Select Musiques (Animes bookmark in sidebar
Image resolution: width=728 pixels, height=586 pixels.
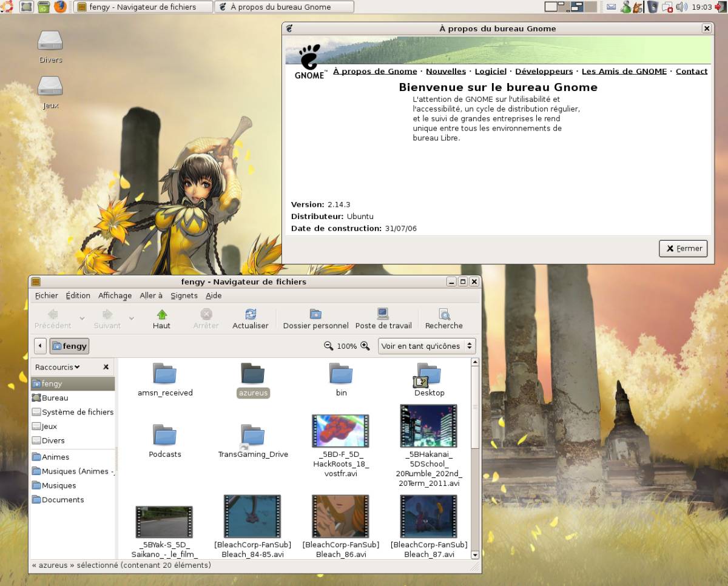point(73,471)
